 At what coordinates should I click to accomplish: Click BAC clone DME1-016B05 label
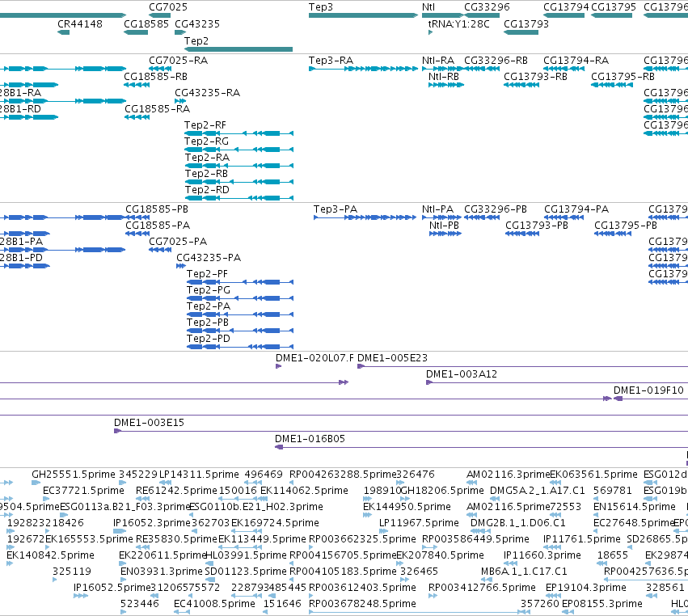click(310, 439)
